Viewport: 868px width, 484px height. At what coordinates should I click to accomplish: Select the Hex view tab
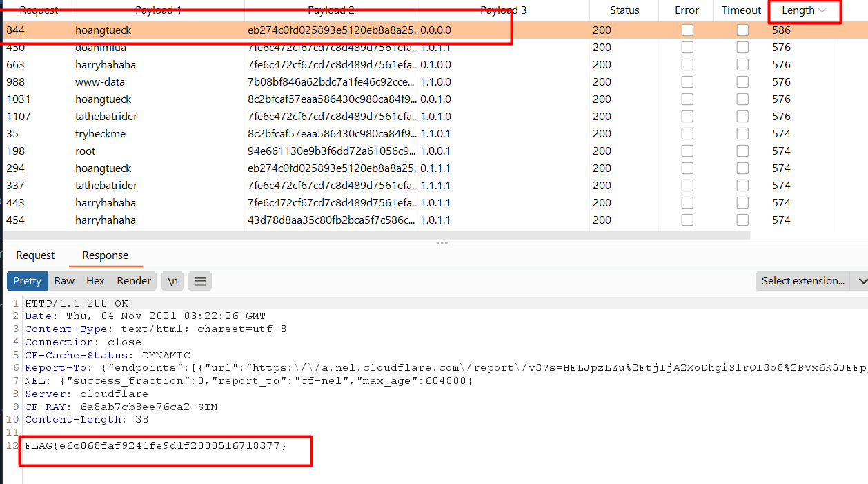pos(95,281)
